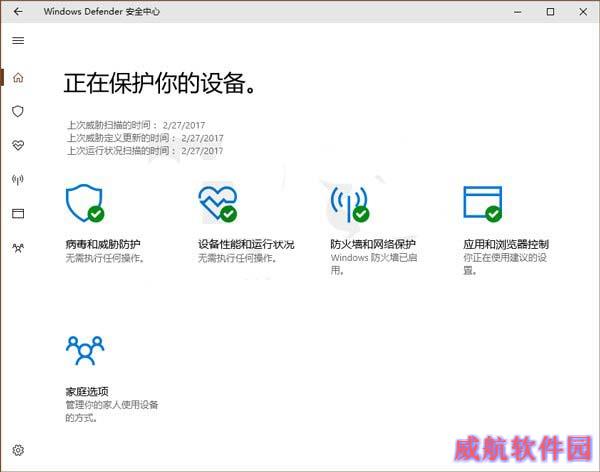Open 病毒和威胁防护 section title
600x472 pixels.
click(103, 244)
